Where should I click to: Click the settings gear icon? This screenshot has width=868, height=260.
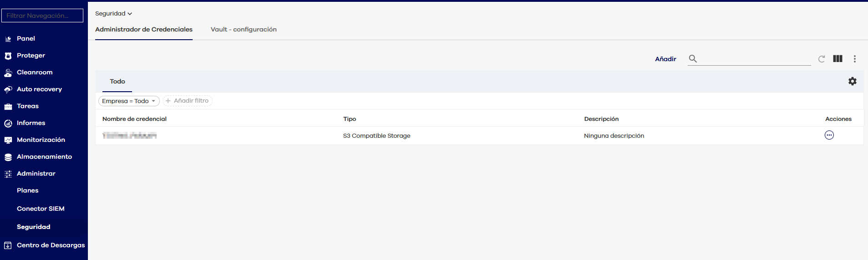(852, 81)
